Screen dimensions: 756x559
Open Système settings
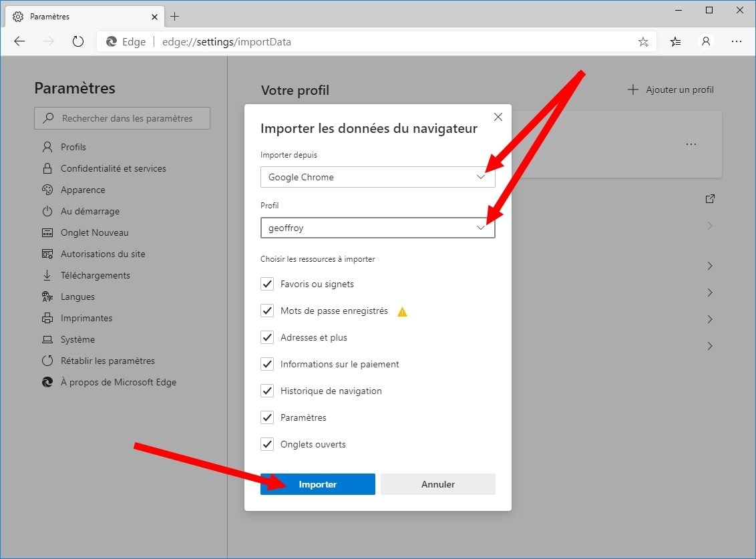(77, 339)
